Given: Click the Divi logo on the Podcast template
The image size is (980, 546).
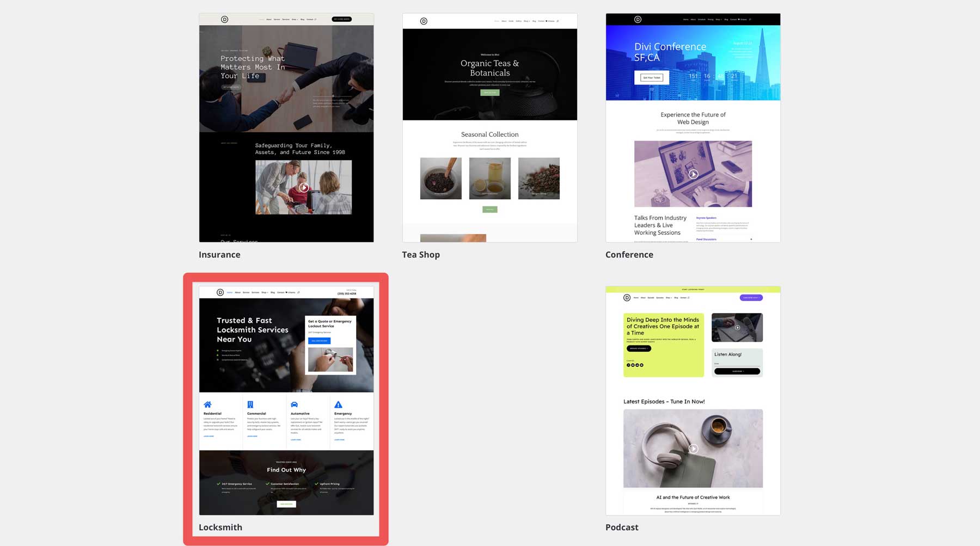Looking at the screenshot, I should (x=627, y=298).
